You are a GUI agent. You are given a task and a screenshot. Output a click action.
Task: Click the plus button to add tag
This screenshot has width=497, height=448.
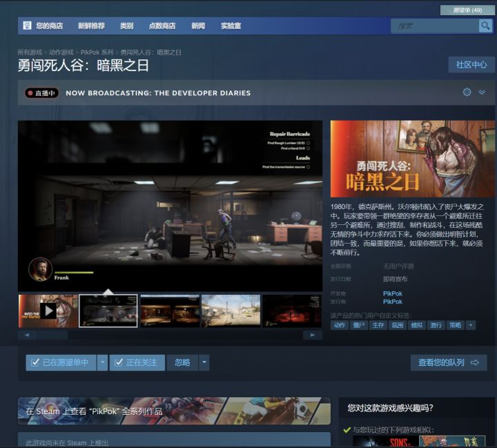coord(471,325)
